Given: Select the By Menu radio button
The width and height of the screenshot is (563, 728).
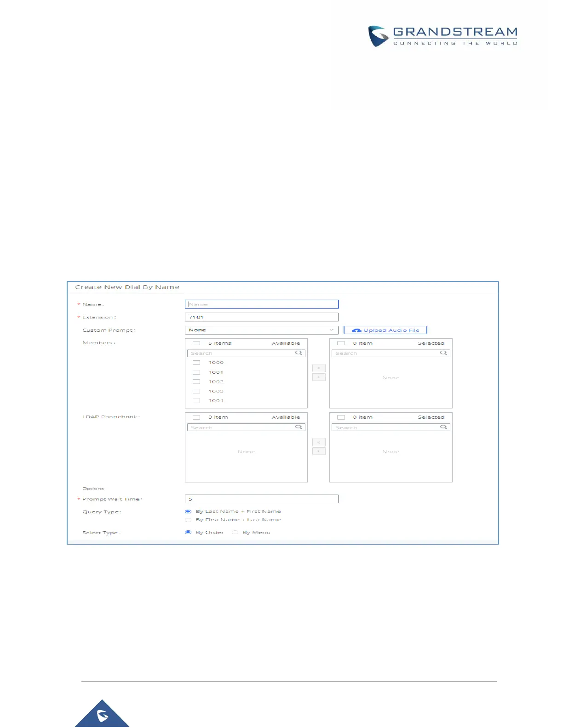Looking at the screenshot, I should point(235,532).
